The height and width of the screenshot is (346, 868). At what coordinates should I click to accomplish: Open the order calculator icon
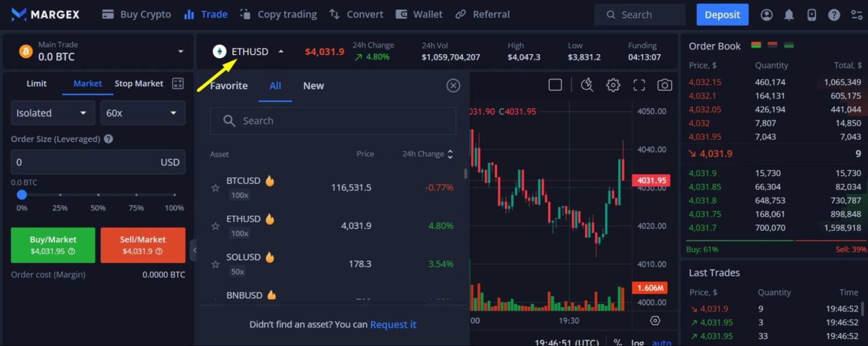(x=178, y=84)
